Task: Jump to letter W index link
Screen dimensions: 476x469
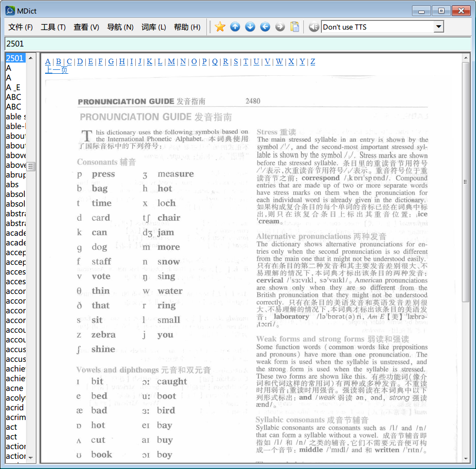Action: coord(279,62)
